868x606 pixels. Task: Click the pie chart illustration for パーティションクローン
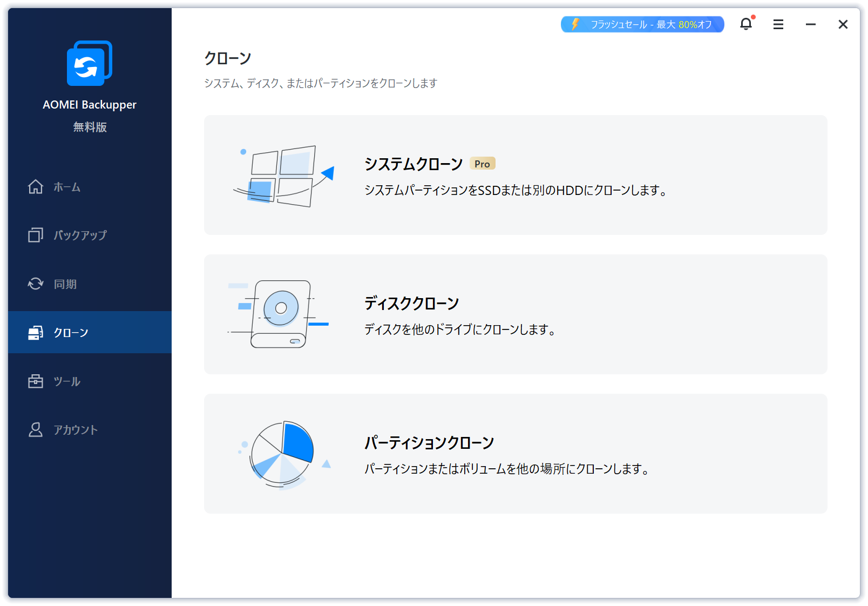282,454
